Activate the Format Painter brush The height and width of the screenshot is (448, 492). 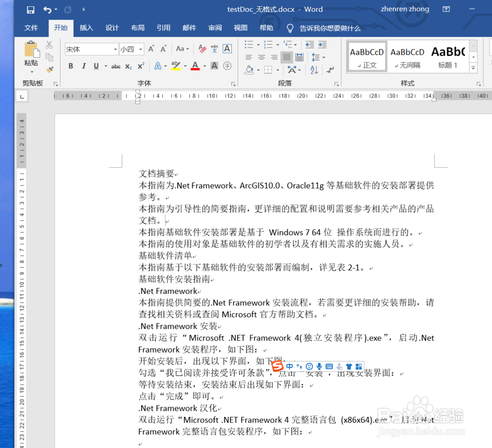(50, 69)
